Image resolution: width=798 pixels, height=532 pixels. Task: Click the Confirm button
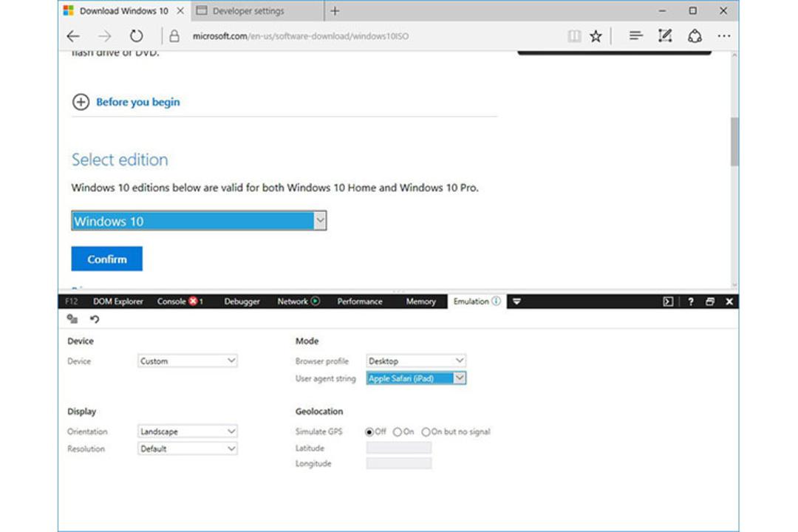[107, 259]
